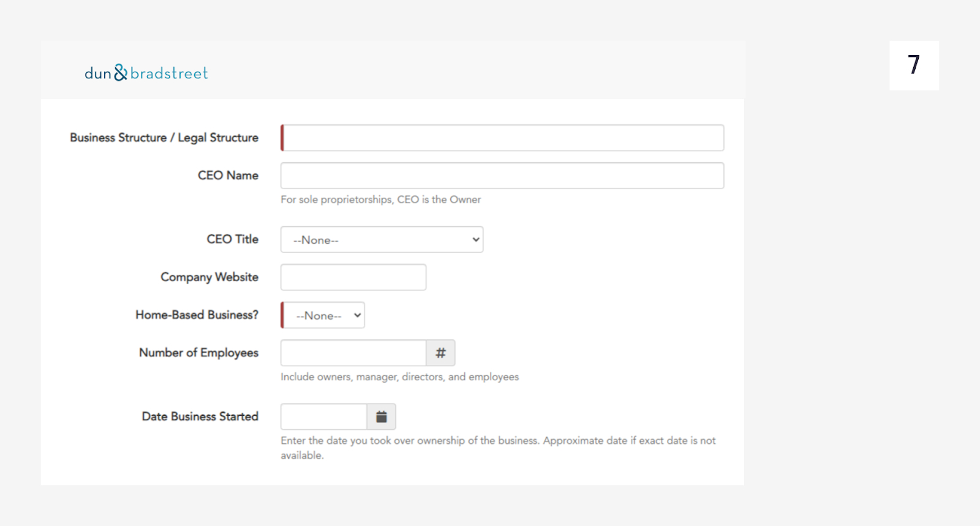Select the Company Website input field

pos(353,277)
